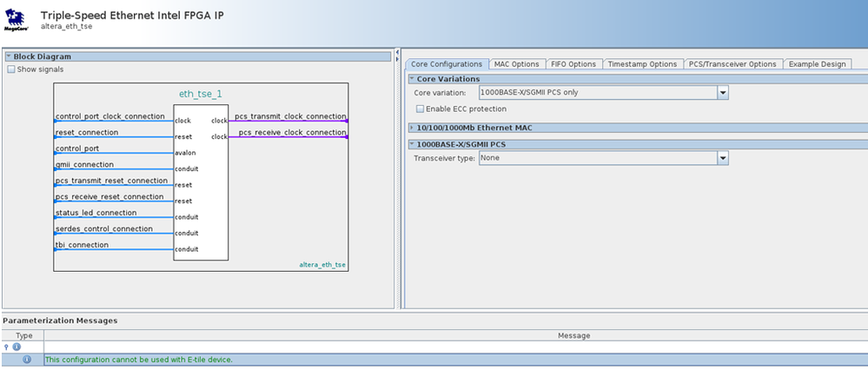Select pcs_receive_reset_connection label
This screenshot has width=868, height=370.
coord(109,196)
